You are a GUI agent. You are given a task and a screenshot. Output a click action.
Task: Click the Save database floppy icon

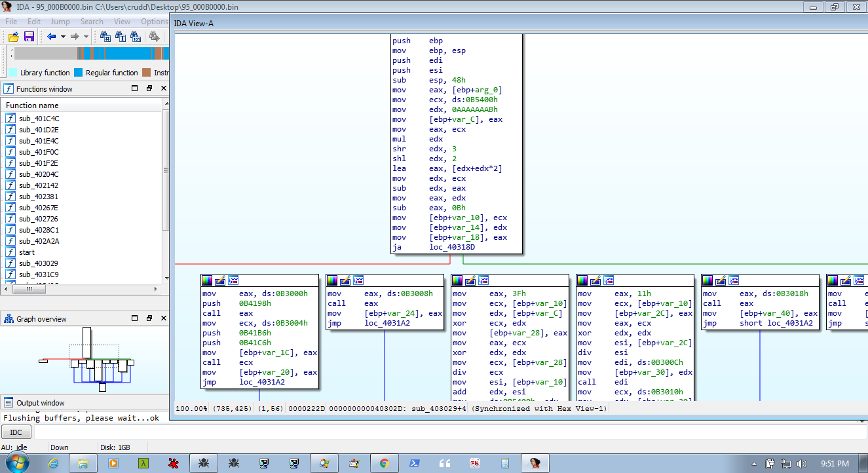tap(29, 37)
